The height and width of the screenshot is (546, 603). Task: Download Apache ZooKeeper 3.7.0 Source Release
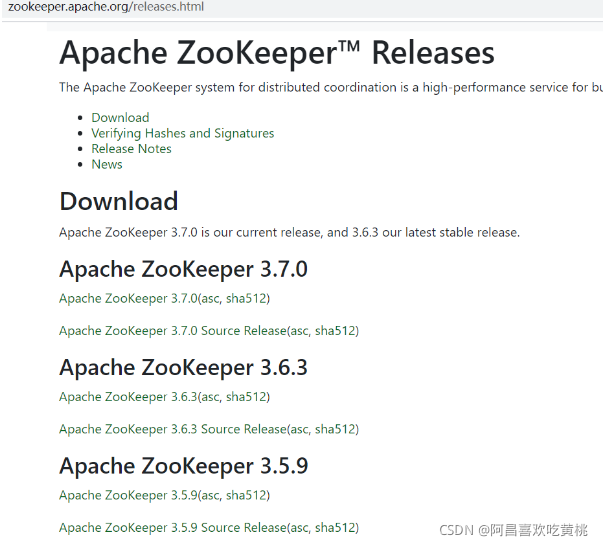click(x=172, y=331)
